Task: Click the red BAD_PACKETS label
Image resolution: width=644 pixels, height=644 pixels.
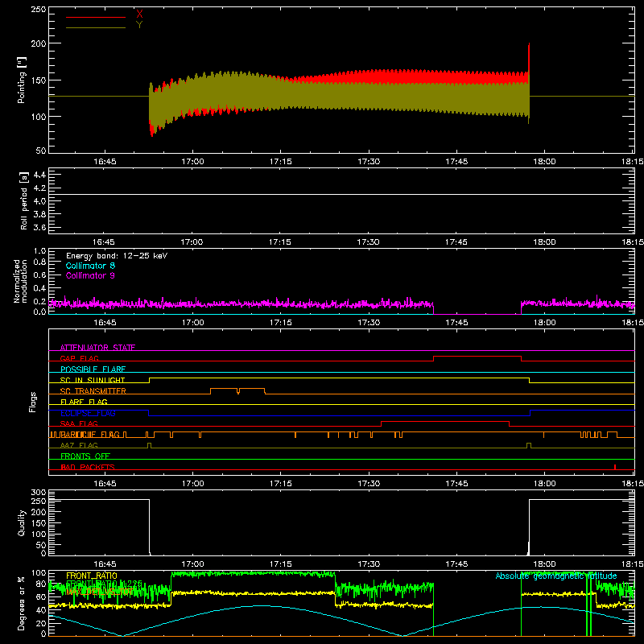Action: [88, 467]
